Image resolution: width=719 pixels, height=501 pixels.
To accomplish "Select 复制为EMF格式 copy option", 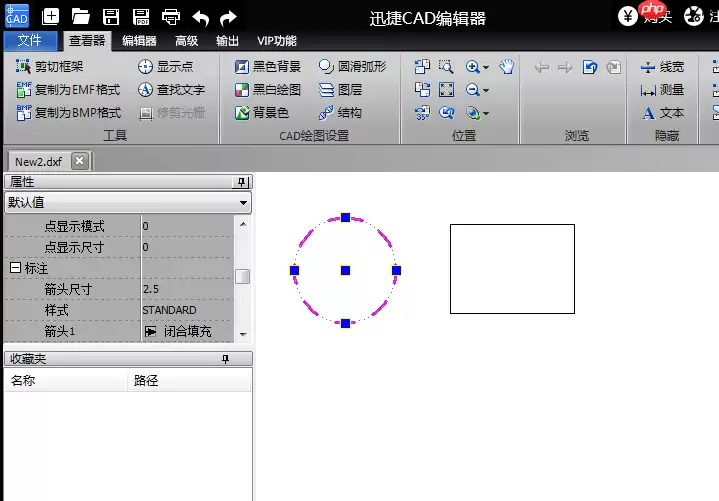I will click(x=68, y=90).
